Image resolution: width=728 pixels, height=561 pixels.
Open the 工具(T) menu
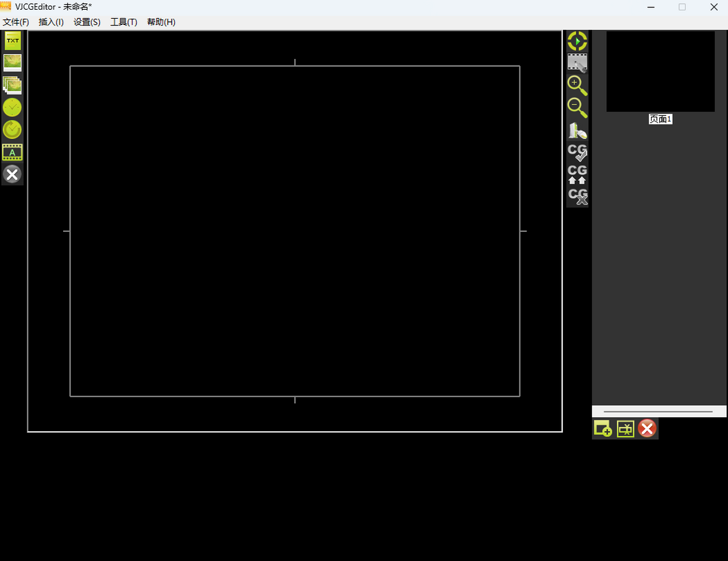coord(124,22)
